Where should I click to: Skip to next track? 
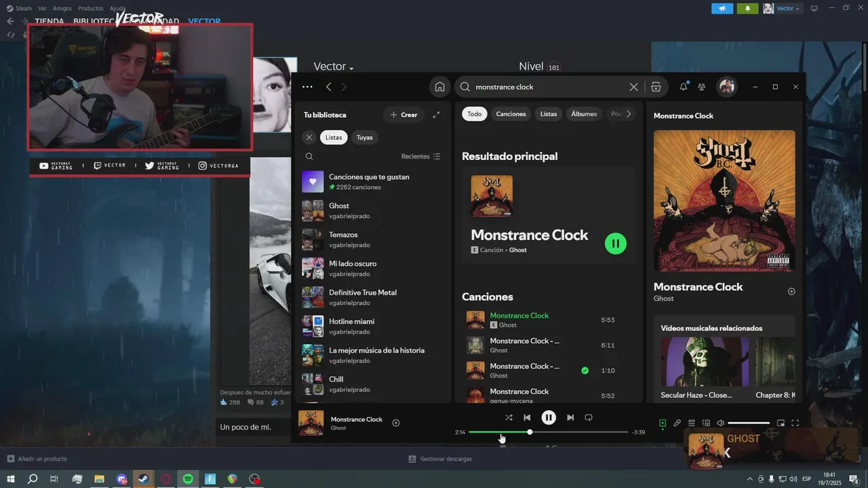(x=570, y=418)
